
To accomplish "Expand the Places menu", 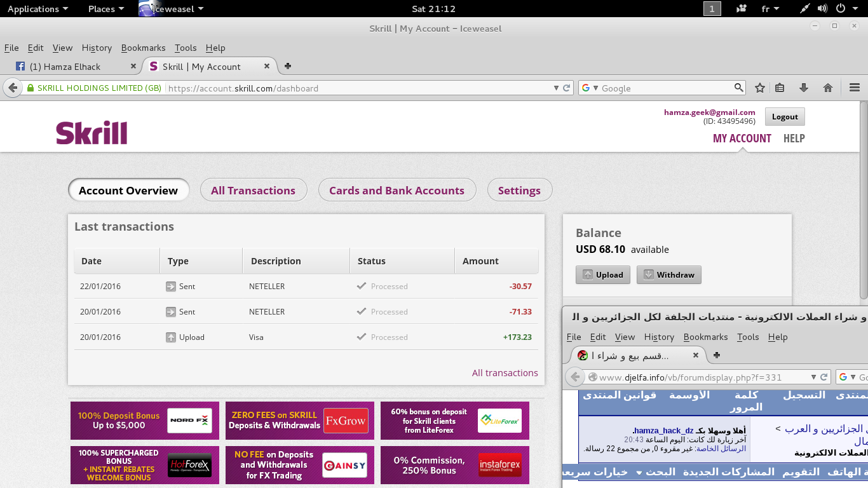I will coord(106,9).
